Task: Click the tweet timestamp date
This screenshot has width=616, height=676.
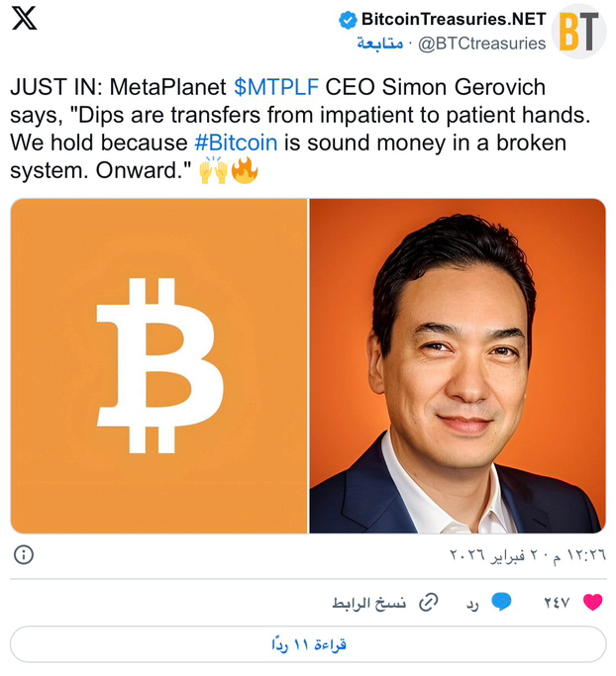Action: [x=528, y=555]
